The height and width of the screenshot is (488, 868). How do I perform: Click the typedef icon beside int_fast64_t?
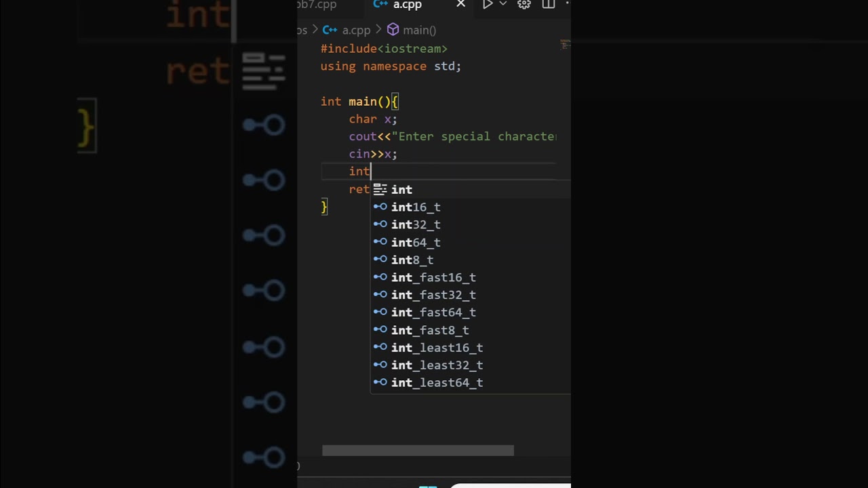point(380,312)
